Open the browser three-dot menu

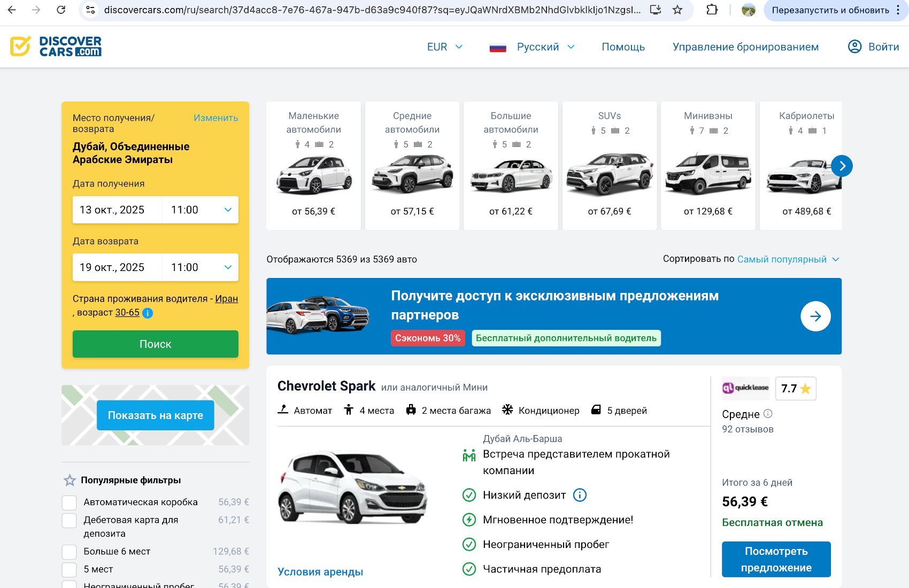point(898,10)
